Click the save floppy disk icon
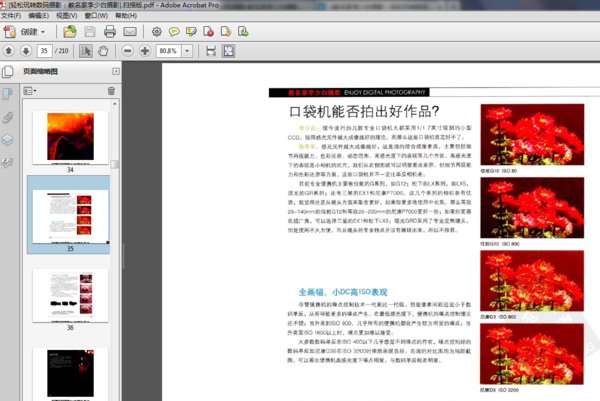 coord(90,32)
